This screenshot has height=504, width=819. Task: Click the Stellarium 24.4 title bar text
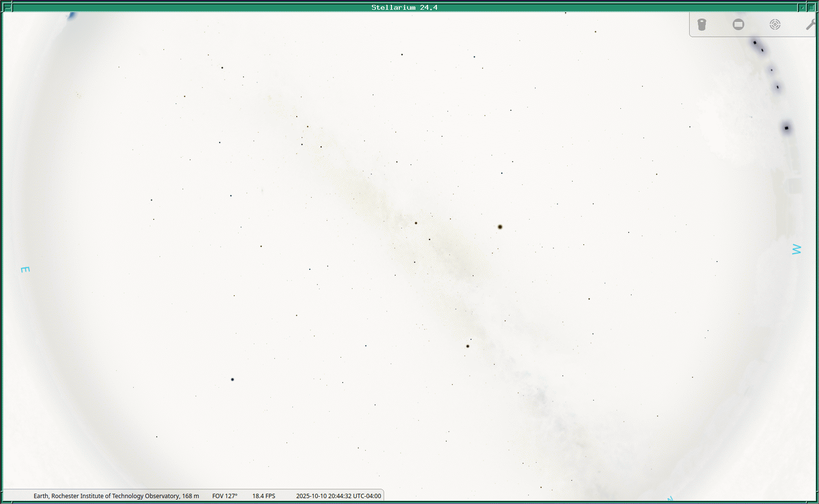(404, 7)
